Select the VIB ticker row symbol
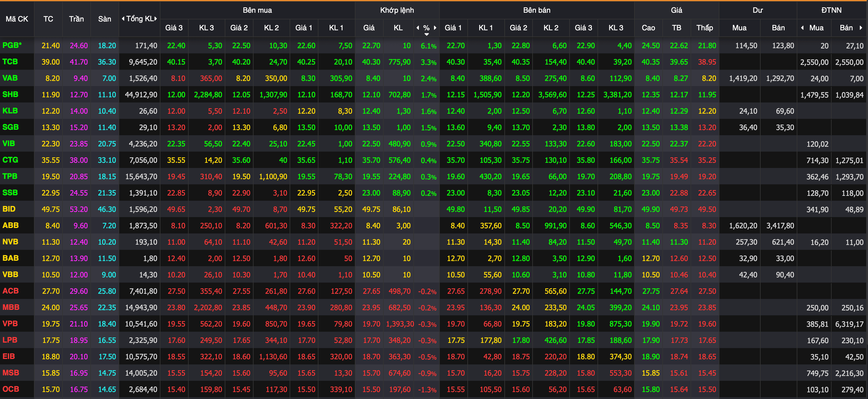 9,143
